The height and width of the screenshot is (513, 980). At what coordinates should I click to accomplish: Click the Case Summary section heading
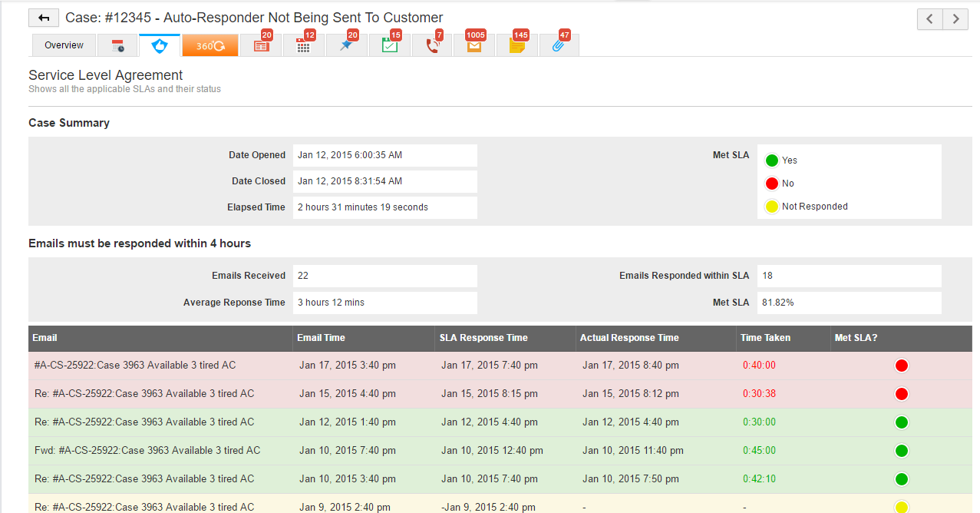pyautogui.click(x=69, y=123)
